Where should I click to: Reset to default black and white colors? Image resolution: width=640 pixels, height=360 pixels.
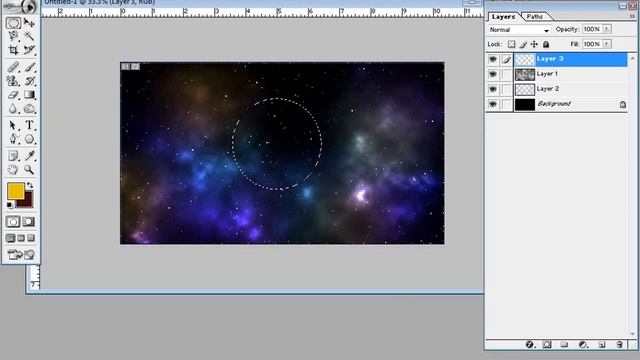coord(10,204)
